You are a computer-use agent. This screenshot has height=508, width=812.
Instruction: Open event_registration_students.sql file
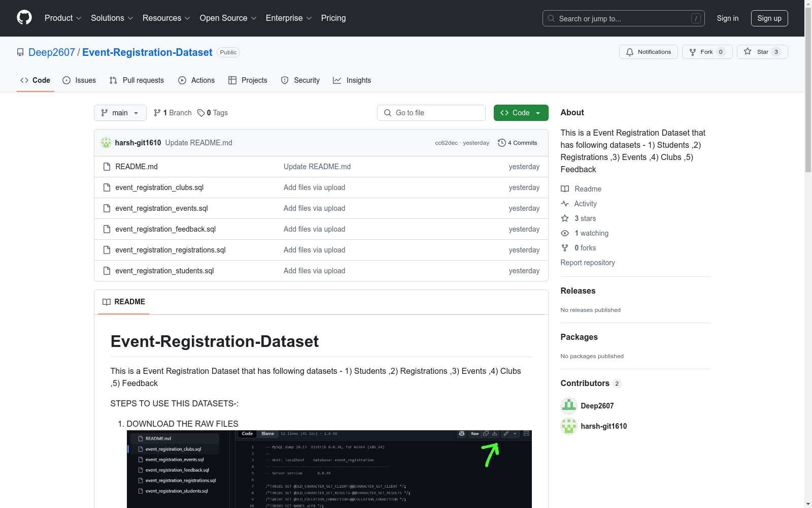click(164, 271)
